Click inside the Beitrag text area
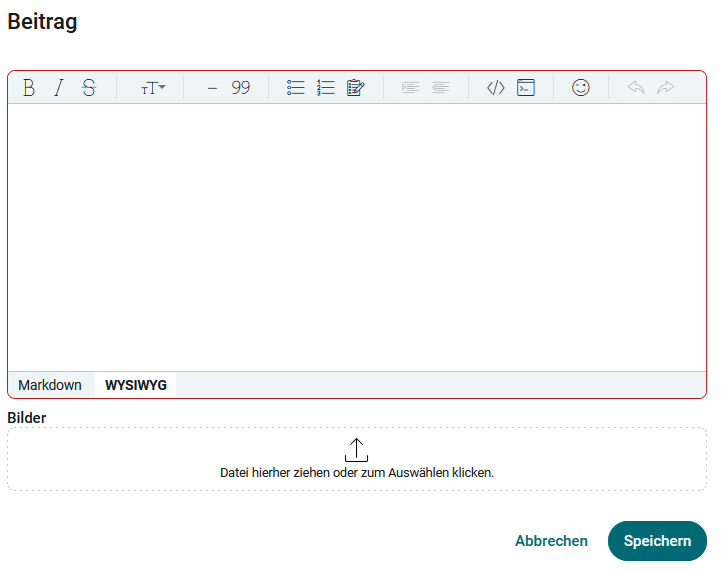 pyautogui.click(x=357, y=237)
